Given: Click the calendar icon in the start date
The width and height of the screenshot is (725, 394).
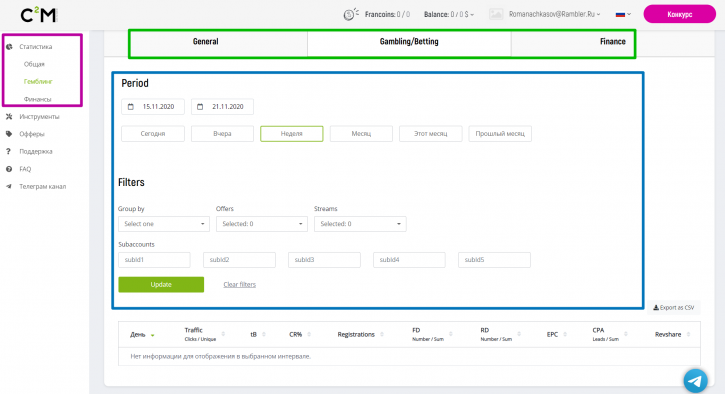Looking at the screenshot, I should 131,106.
